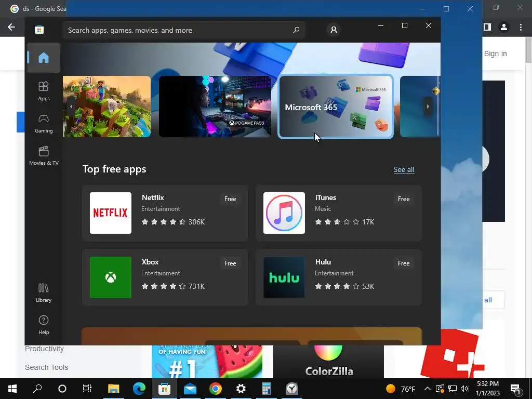Image resolution: width=532 pixels, height=399 pixels.
Task: Click the iTunes app icon
Action: point(284,213)
